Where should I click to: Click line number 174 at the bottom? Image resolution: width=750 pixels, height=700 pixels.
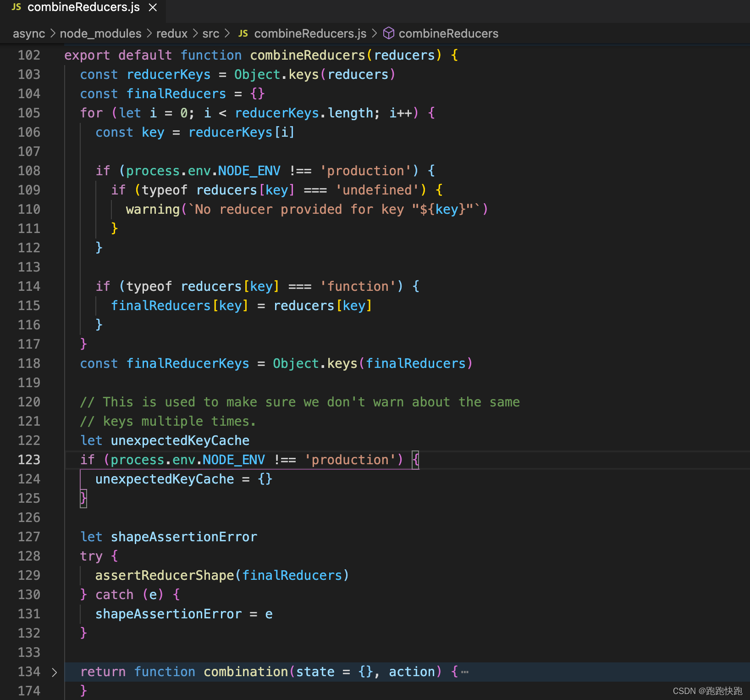click(28, 691)
